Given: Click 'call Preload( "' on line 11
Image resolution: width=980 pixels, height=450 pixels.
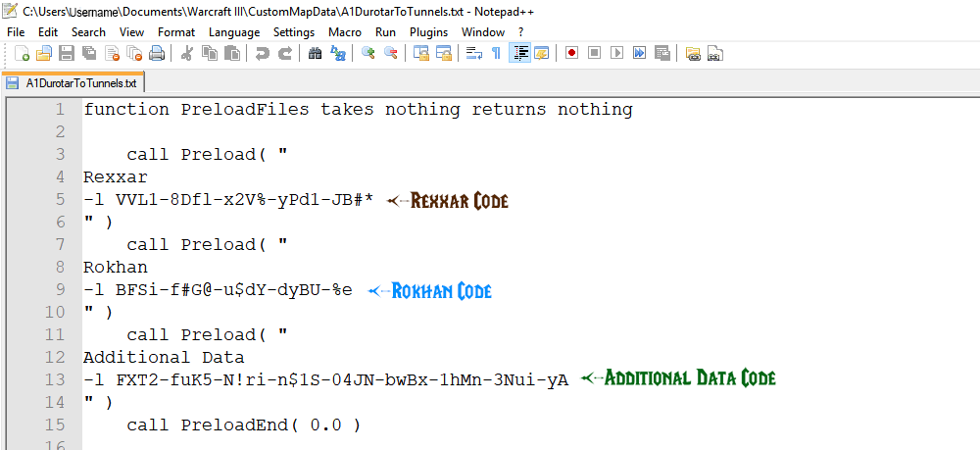Looking at the screenshot, I should pos(208,335).
